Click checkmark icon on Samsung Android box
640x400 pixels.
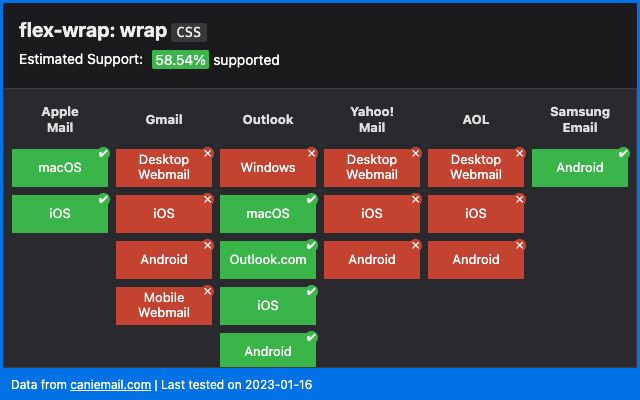[623, 153]
